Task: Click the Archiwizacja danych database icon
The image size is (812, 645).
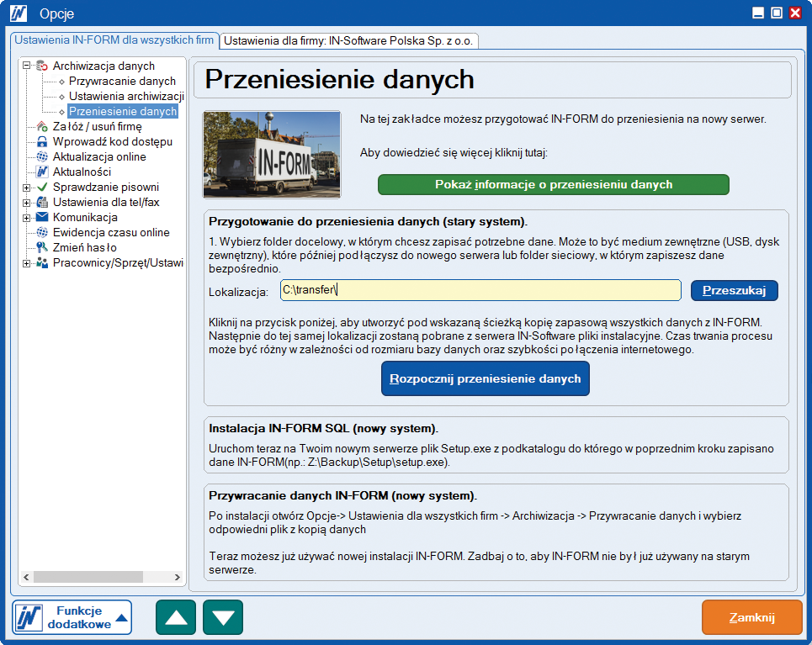Action: [42, 66]
